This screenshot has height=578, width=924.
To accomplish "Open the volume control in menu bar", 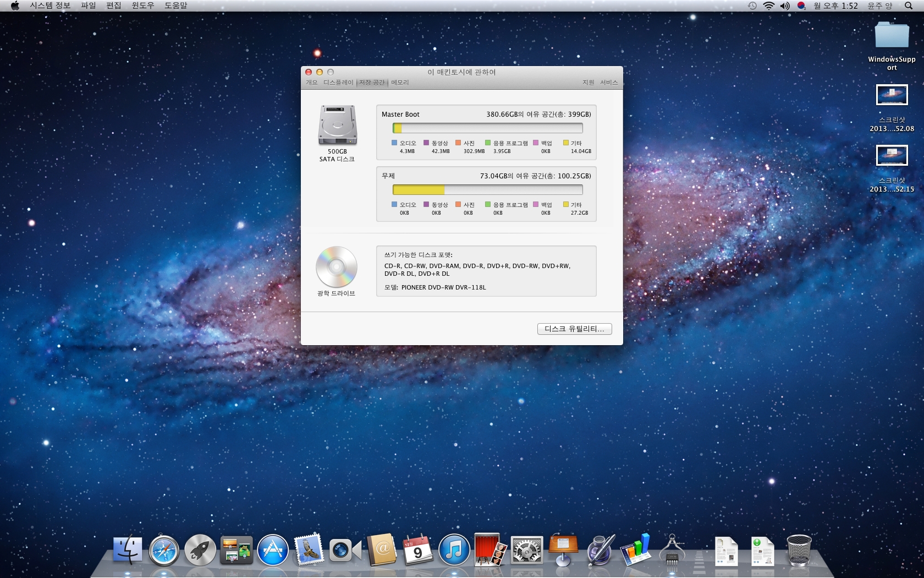I will coord(785,6).
